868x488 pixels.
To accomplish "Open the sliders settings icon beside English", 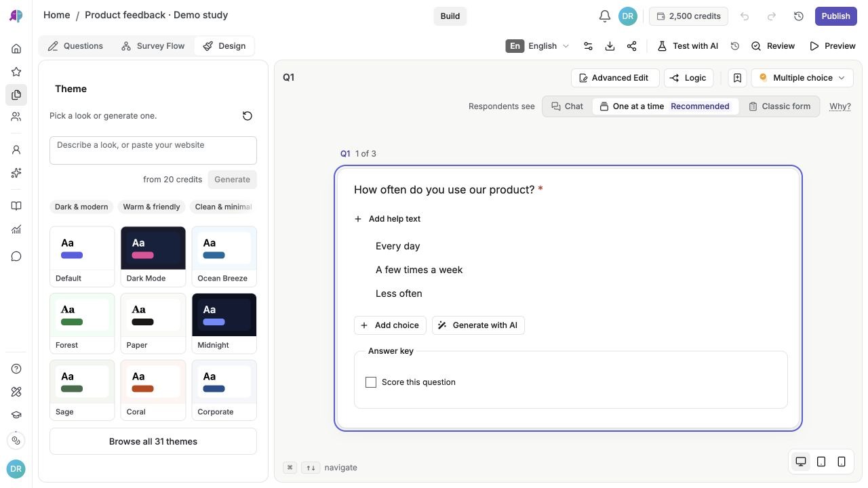I will (588, 46).
